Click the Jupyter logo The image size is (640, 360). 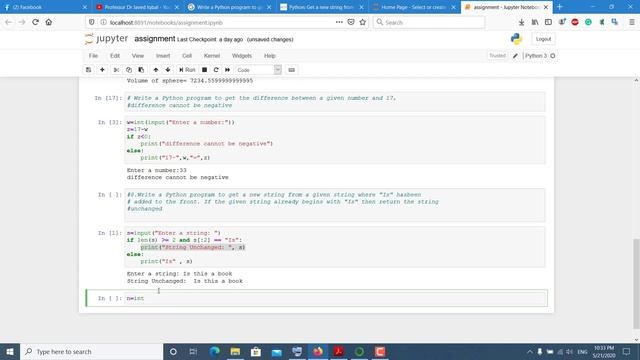pyautogui.click(x=106, y=39)
